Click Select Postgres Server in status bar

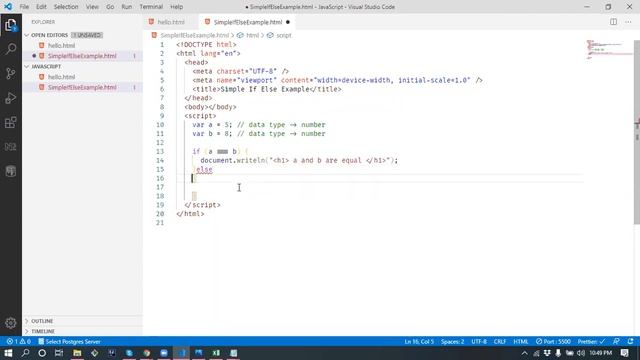click(x=69, y=342)
